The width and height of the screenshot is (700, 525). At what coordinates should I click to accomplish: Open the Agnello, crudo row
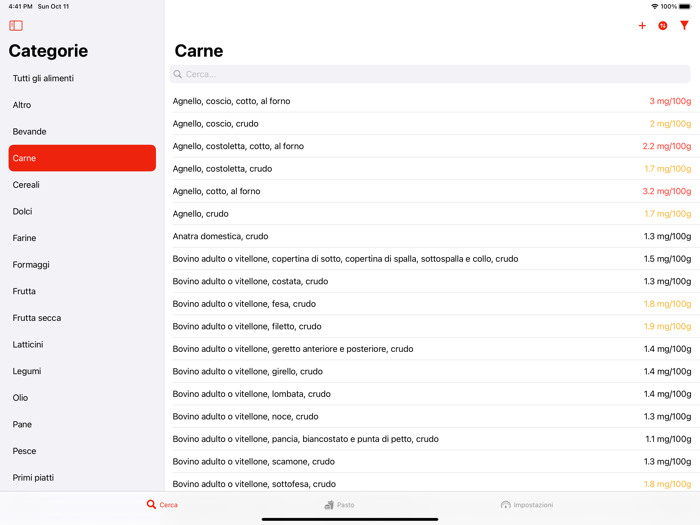432,214
